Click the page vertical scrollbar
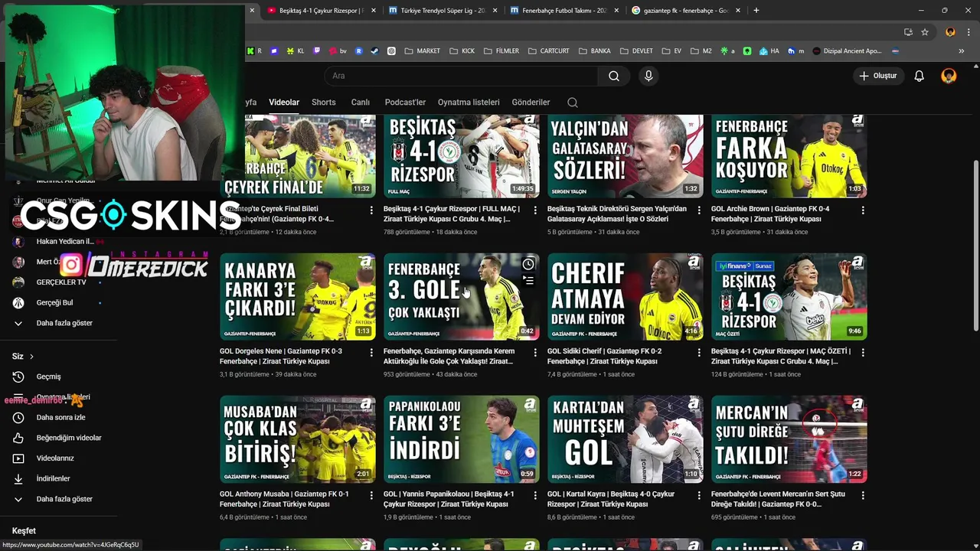 coord(975,245)
